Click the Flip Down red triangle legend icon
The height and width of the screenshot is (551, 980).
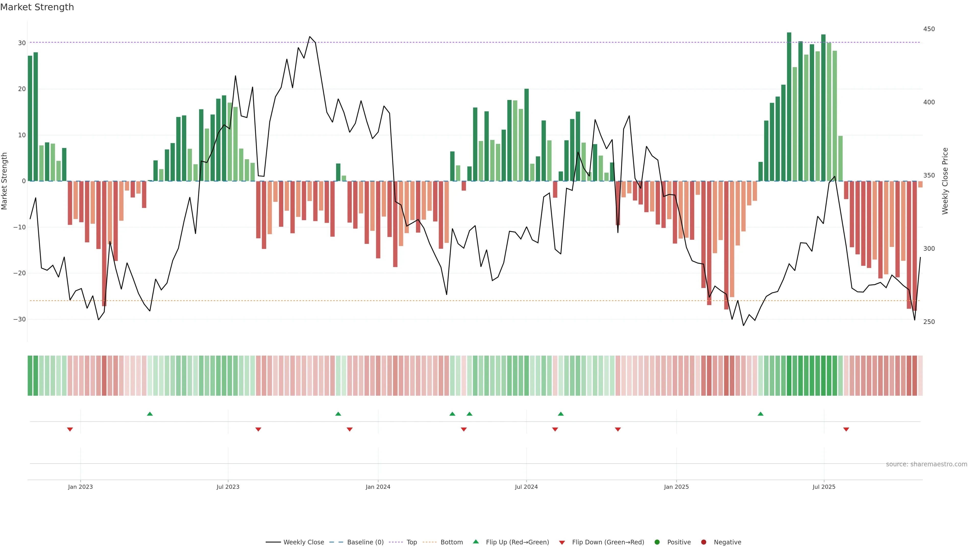tap(562, 542)
